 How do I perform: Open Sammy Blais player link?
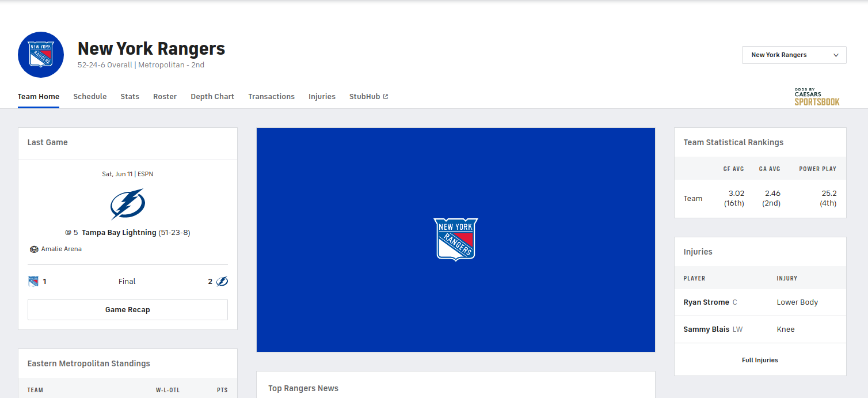point(706,329)
